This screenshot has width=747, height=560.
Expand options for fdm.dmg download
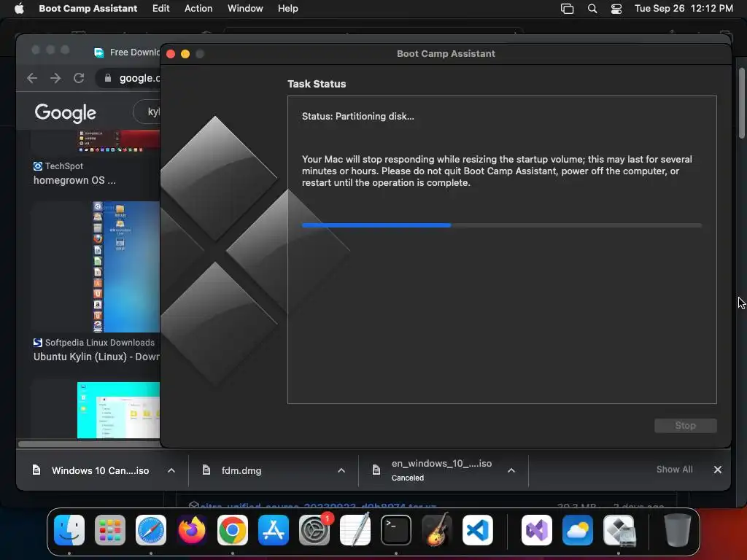pyautogui.click(x=341, y=470)
